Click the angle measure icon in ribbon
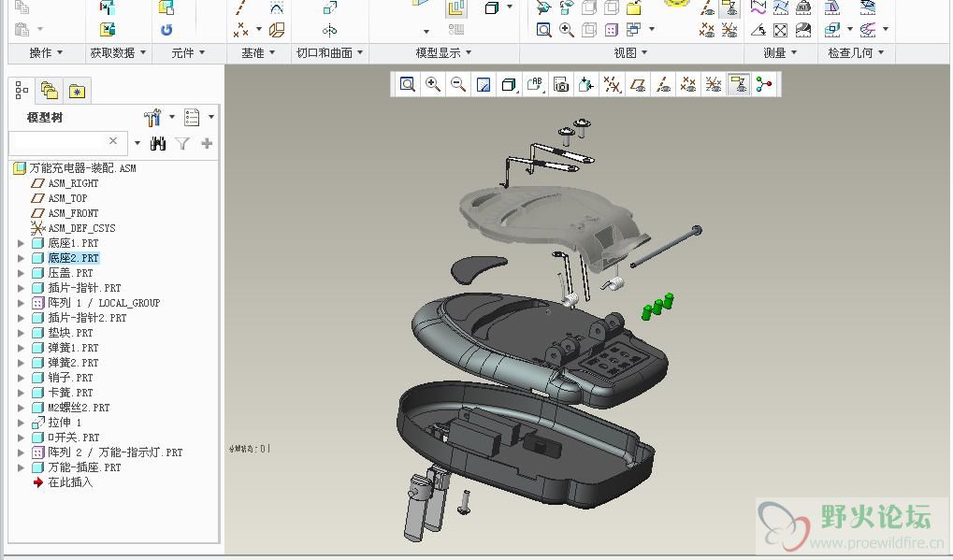The width and height of the screenshot is (953, 560). pyautogui.click(x=758, y=29)
